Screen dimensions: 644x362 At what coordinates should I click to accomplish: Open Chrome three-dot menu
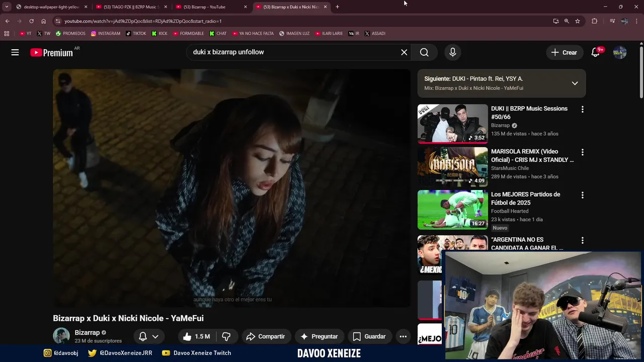coord(637,21)
